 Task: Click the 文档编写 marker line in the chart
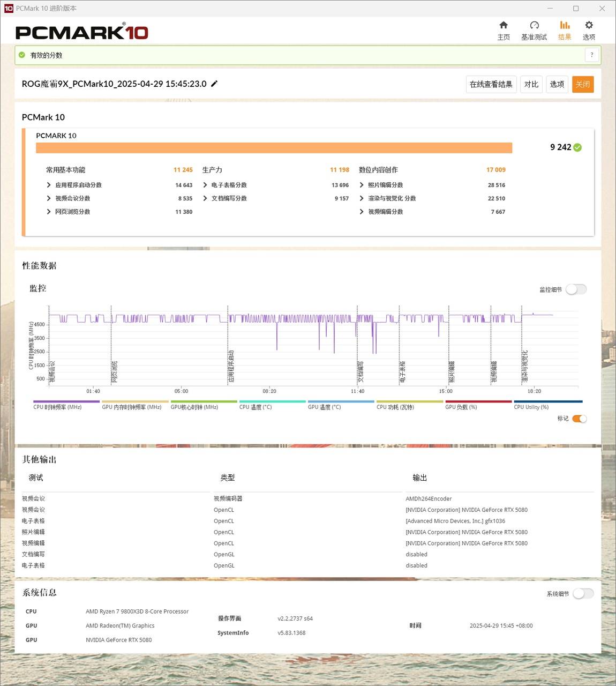click(357, 346)
